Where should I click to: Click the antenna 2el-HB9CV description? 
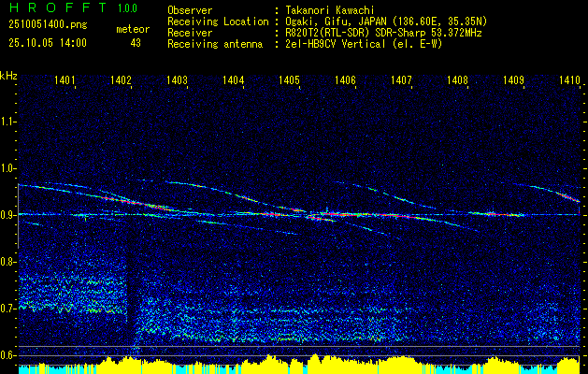coord(364,44)
